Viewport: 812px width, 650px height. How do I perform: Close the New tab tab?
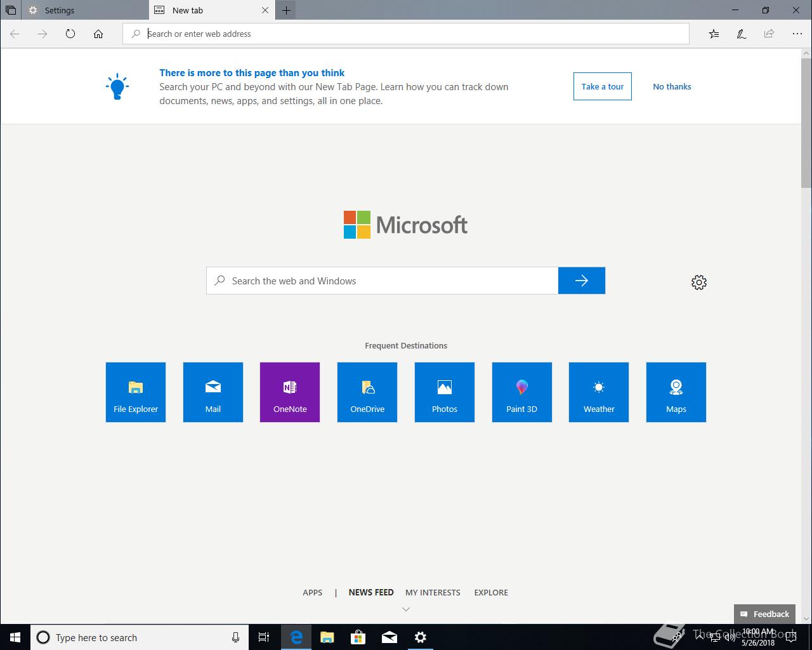(x=265, y=10)
